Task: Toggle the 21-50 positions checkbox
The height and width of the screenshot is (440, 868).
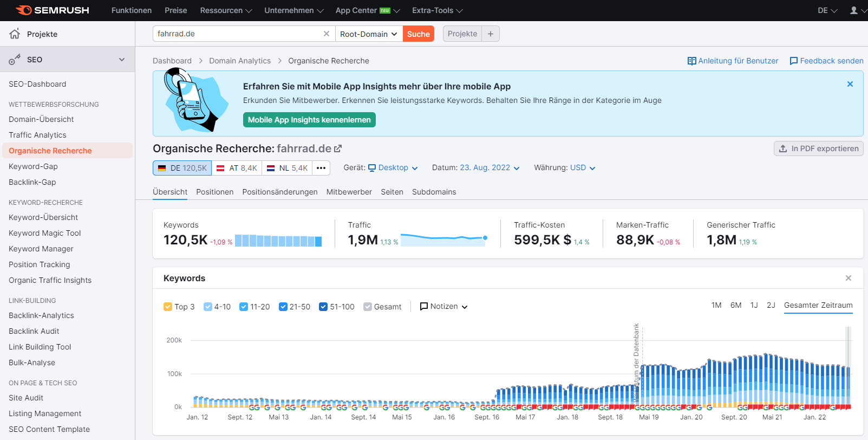Action: pos(283,307)
